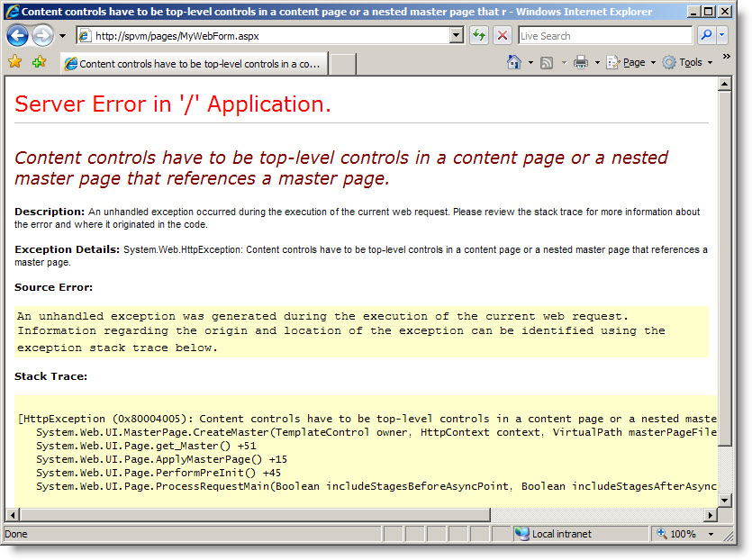Click the Print icon in command bar
The image size is (752, 560).
pyautogui.click(x=581, y=62)
